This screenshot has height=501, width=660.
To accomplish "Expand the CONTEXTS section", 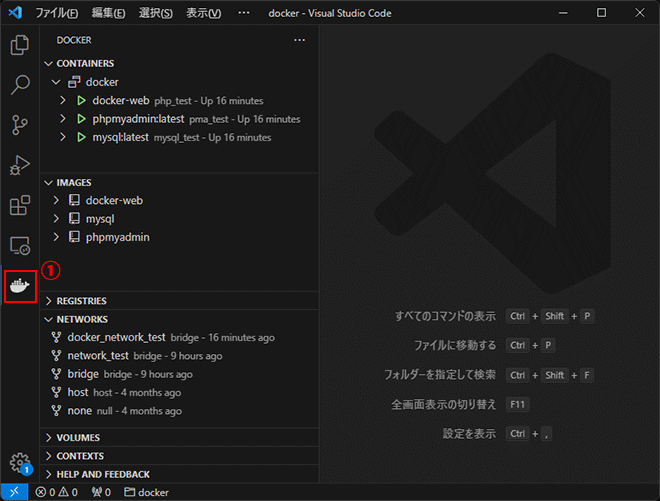I will (x=48, y=456).
